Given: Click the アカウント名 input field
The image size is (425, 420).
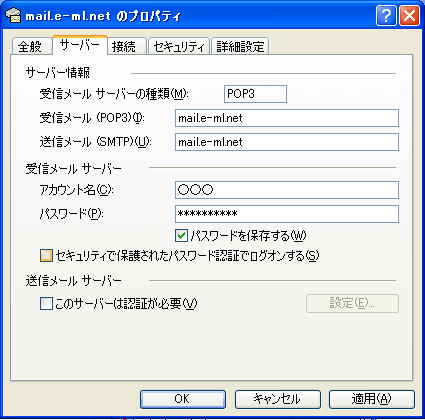Looking at the screenshot, I should click(x=287, y=190).
